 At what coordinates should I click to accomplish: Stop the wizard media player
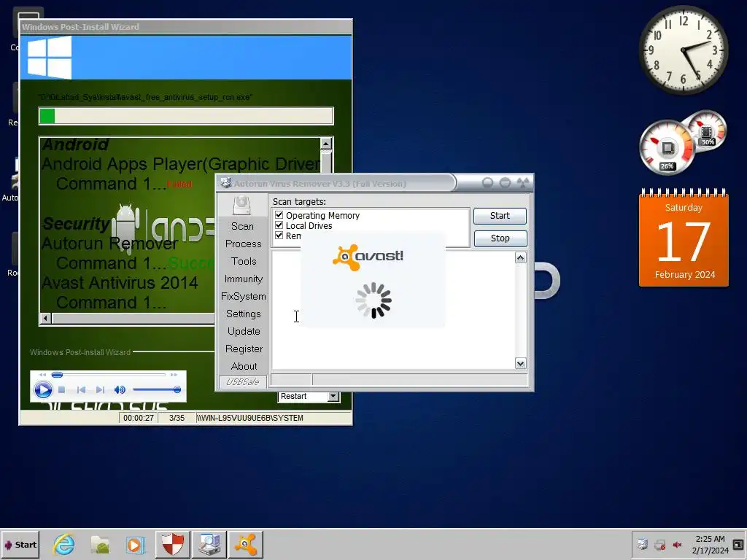coord(61,389)
